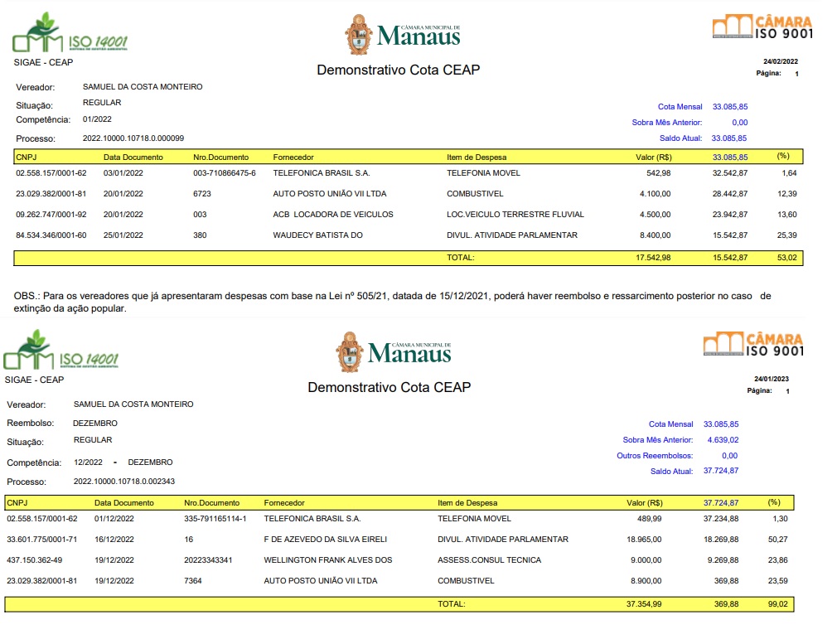Click document date 25/01/2022
Screen dimensions: 837x644
[123, 235]
